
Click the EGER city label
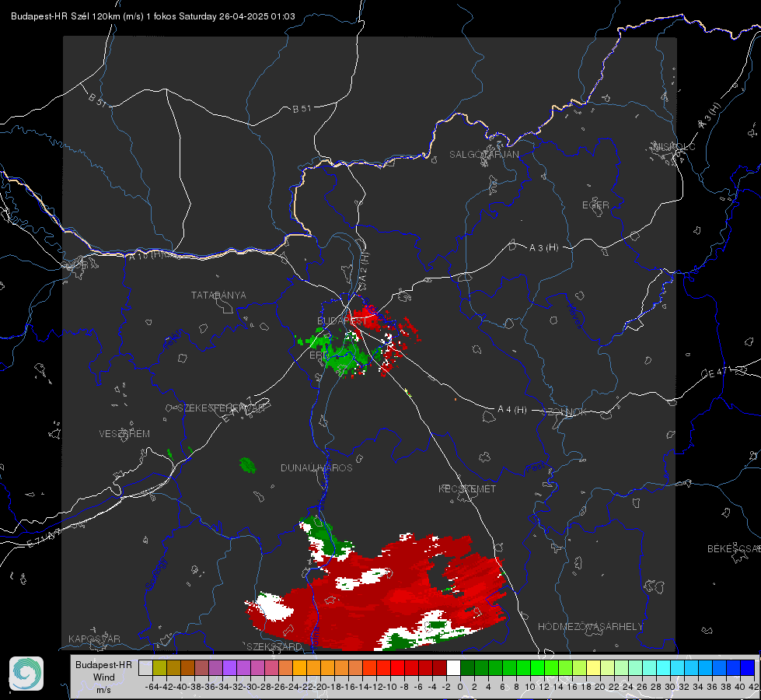[595, 205]
